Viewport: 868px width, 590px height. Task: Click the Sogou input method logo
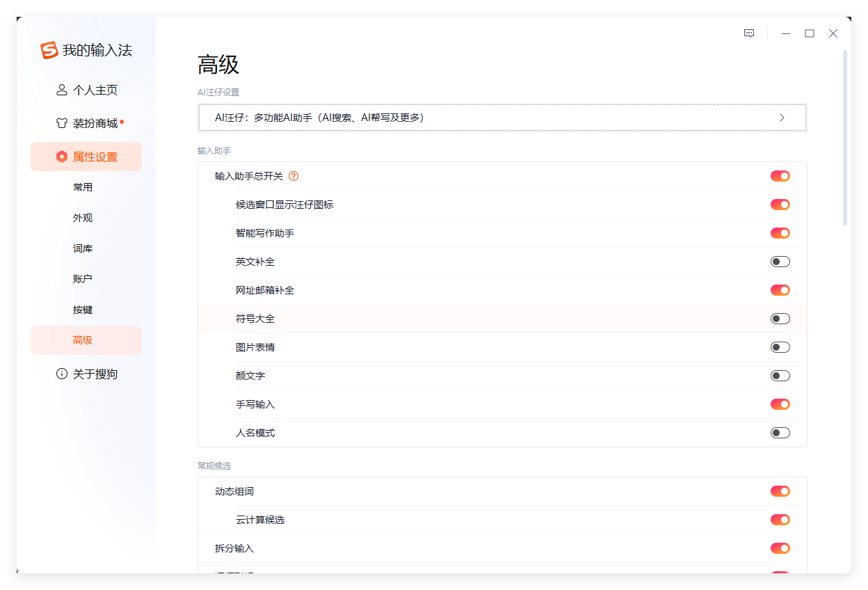click(x=47, y=50)
